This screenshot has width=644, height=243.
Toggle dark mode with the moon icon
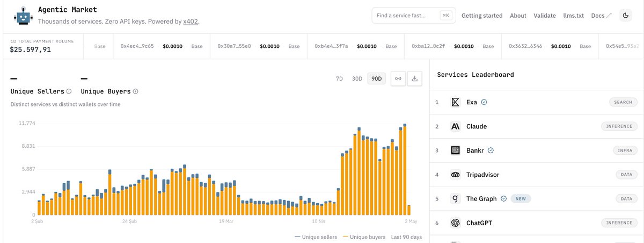click(x=625, y=16)
